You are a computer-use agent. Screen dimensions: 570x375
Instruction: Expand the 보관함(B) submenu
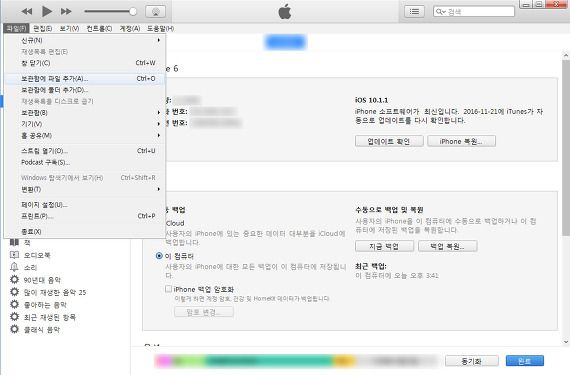tap(85, 113)
